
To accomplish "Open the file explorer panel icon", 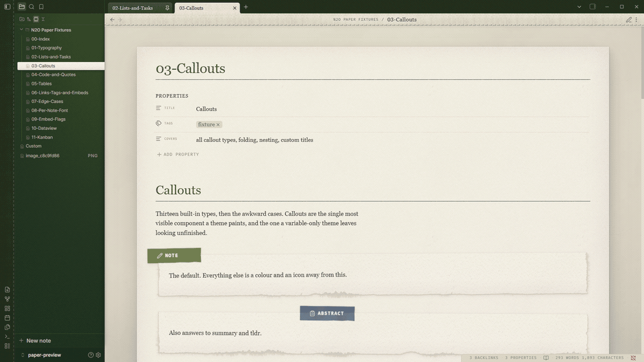I will tap(22, 6).
